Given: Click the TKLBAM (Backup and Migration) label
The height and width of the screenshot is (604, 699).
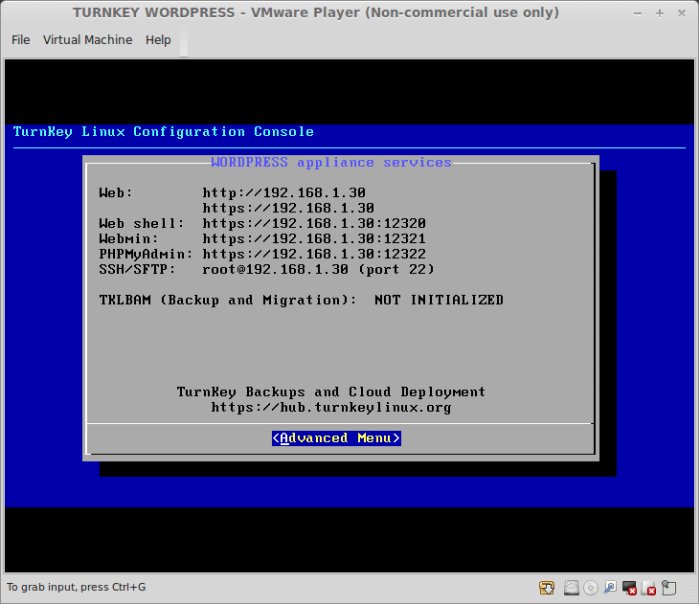Looking at the screenshot, I should [x=228, y=300].
